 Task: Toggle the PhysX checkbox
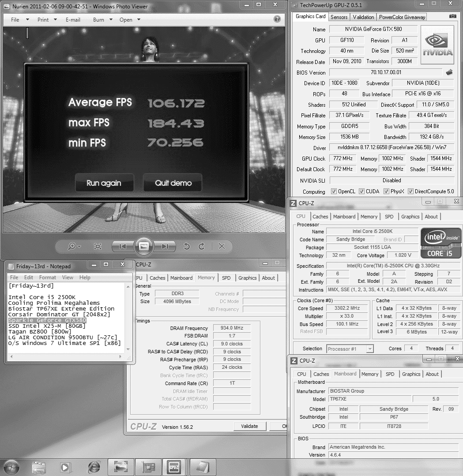coord(386,191)
